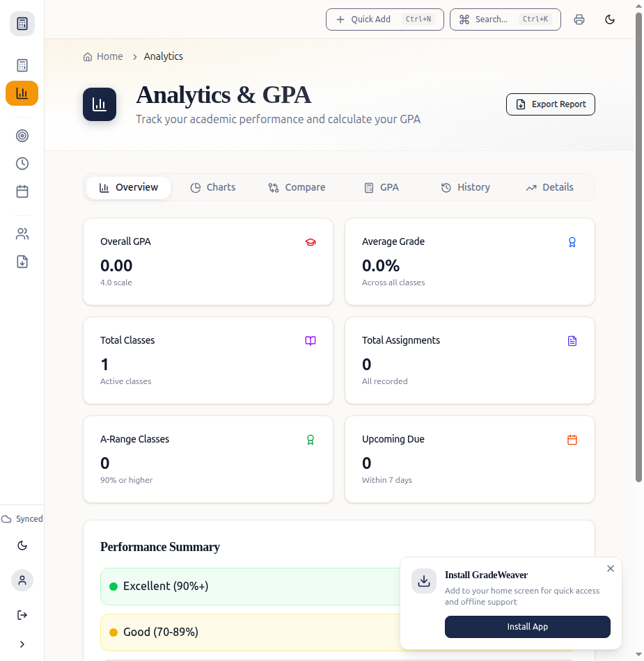Viewport: 644px width, 661px height.
Task: Open the Search Ctrl+K field
Action: pos(505,19)
